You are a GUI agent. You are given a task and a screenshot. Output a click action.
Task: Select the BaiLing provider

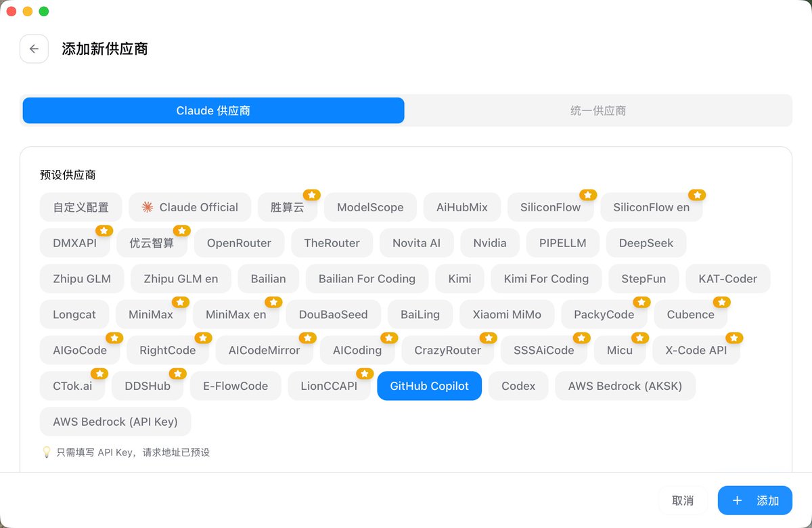[420, 314]
